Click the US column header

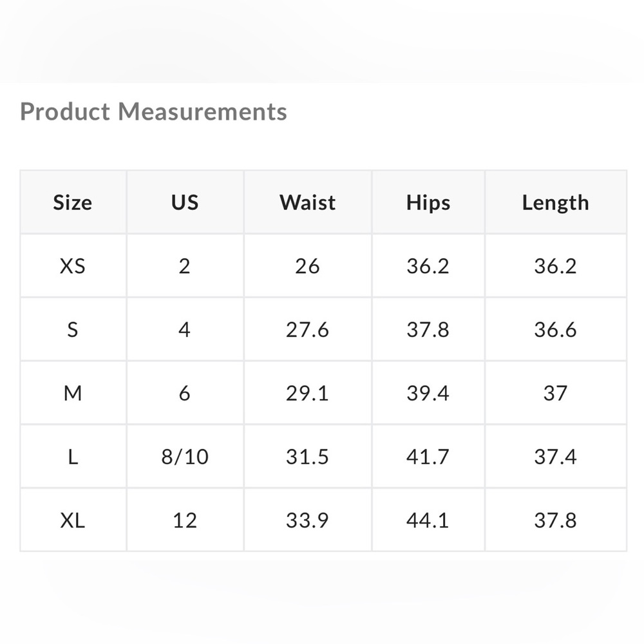pos(185,203)
